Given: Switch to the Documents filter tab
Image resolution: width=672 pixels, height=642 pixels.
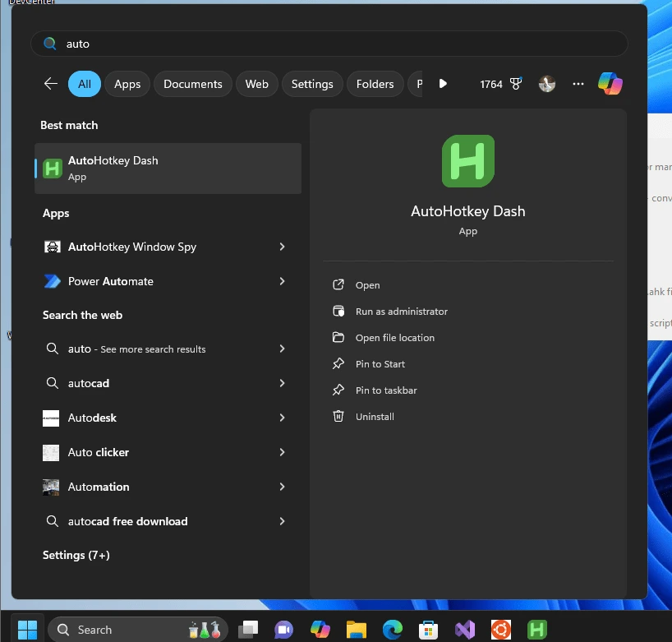Looking at the screenshot, I should click(193, 84).
